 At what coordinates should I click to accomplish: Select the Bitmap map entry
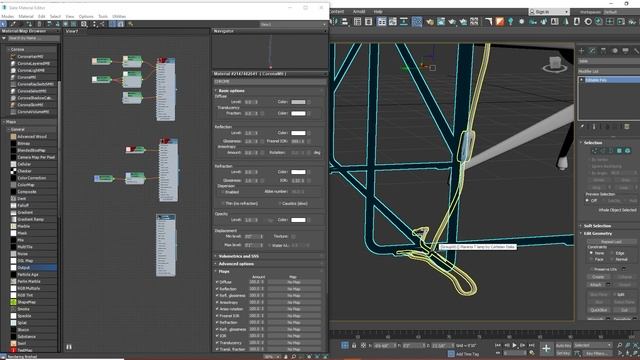[x=23, y=143]
